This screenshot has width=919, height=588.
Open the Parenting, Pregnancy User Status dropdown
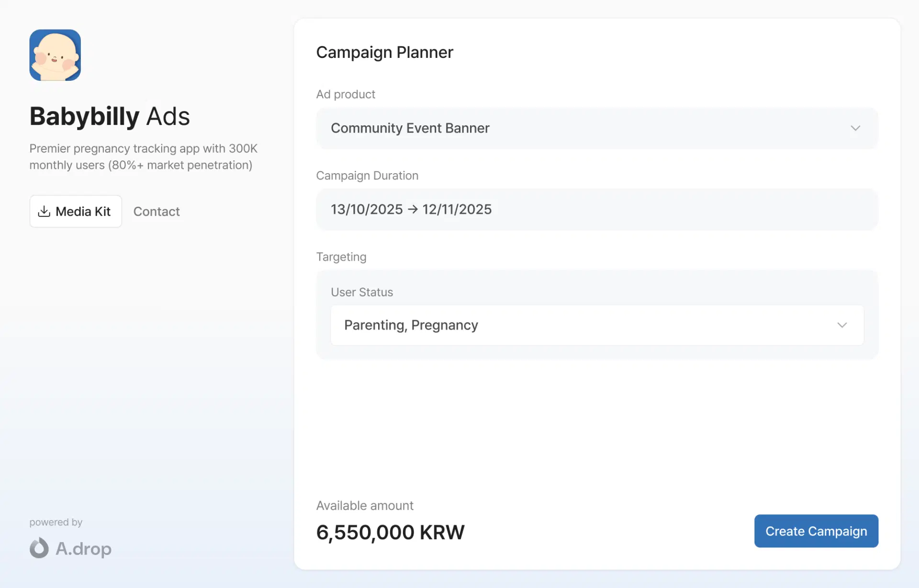pos(597,325)
